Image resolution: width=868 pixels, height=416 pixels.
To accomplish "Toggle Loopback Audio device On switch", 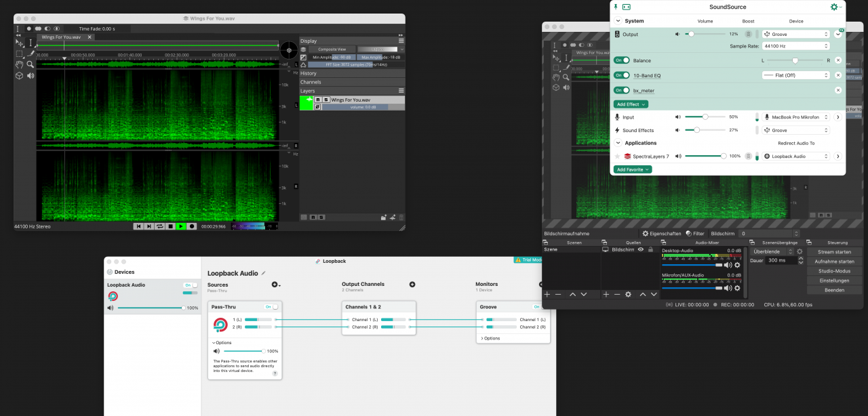I will coord(191,285).
